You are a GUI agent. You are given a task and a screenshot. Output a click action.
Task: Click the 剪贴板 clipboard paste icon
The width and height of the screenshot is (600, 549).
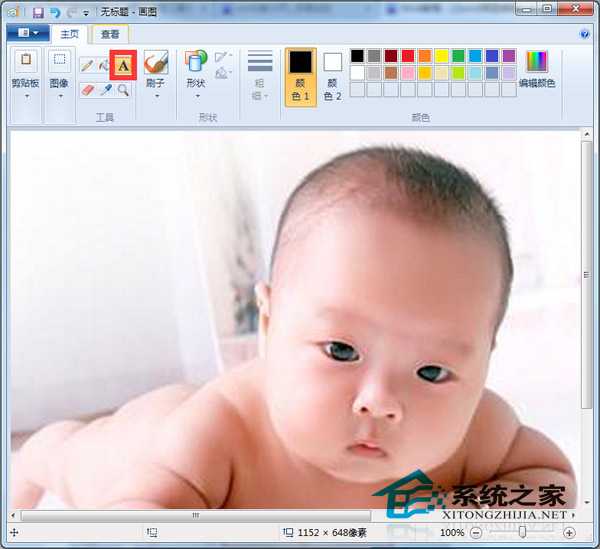26,60
